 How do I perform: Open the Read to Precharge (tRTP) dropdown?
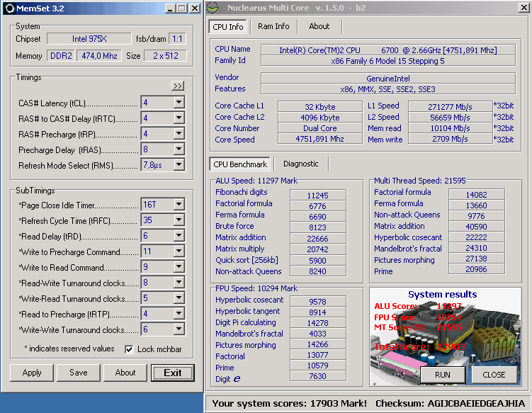pyautogui.click(x=179, y=314)
